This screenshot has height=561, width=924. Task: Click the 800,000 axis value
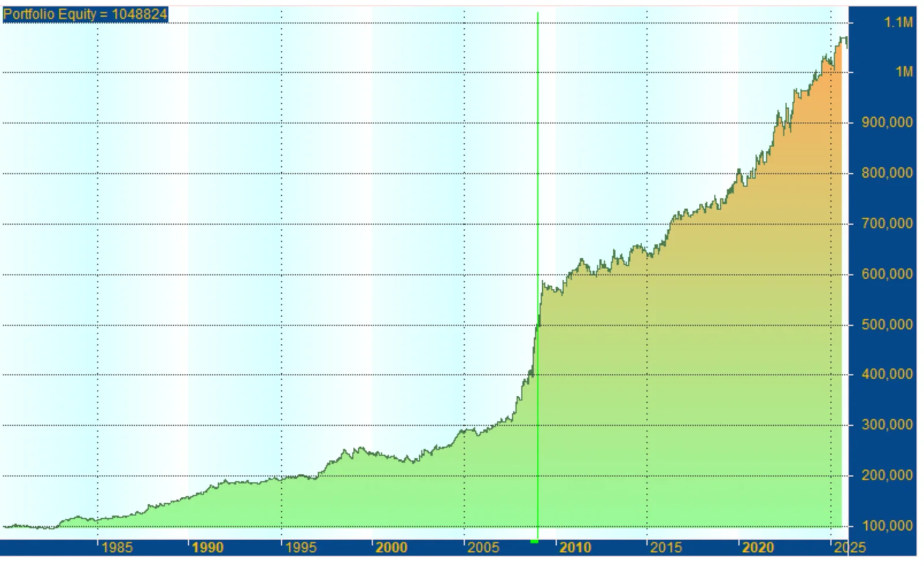coord(887,173)
